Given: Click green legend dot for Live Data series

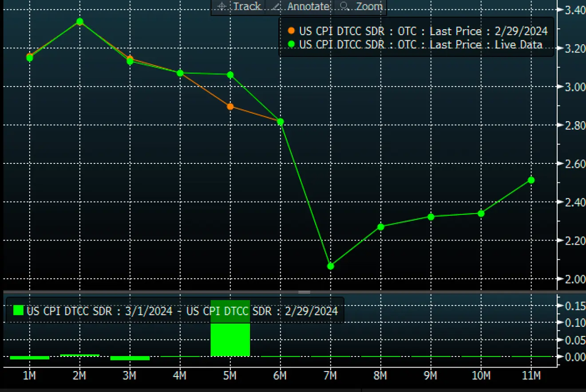Looking at the screenshot, I should [x=291, y=44].
